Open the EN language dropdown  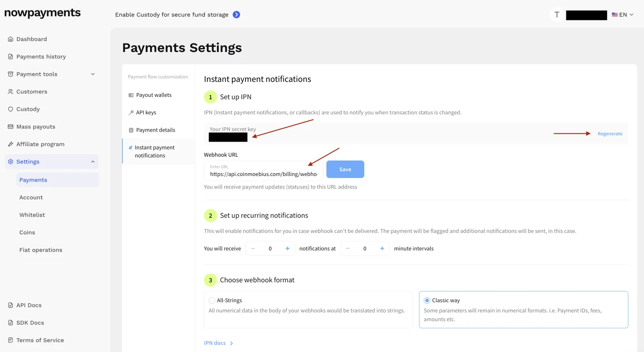623,15
